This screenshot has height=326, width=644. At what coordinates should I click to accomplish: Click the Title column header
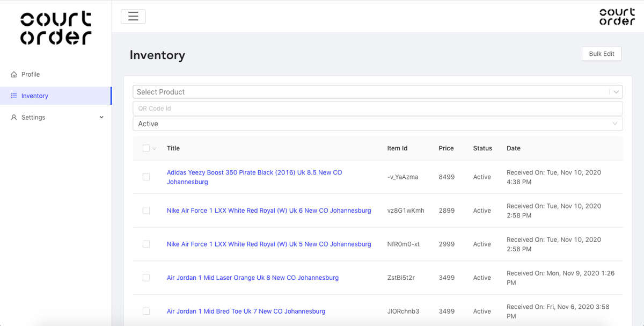(x=173, y=148)
